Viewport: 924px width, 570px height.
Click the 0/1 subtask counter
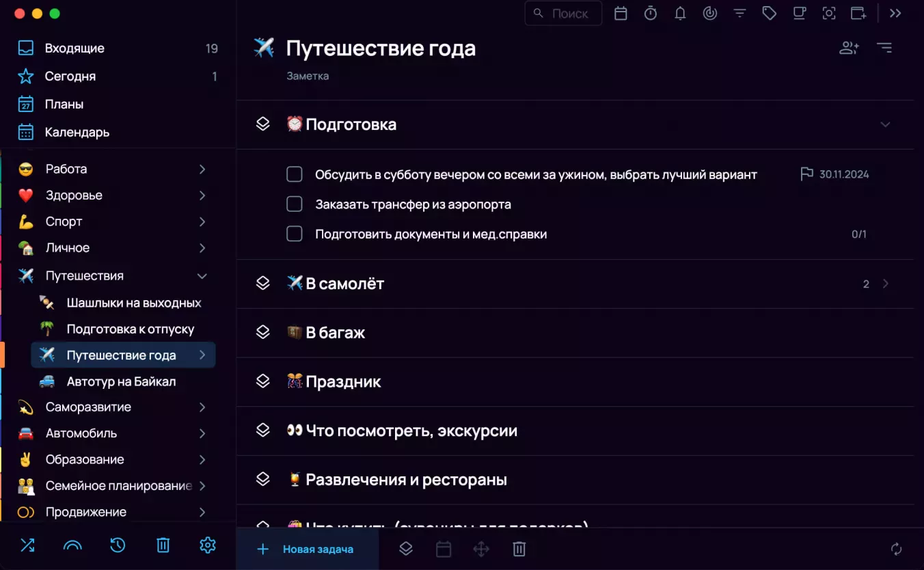(x=859, y=234)
